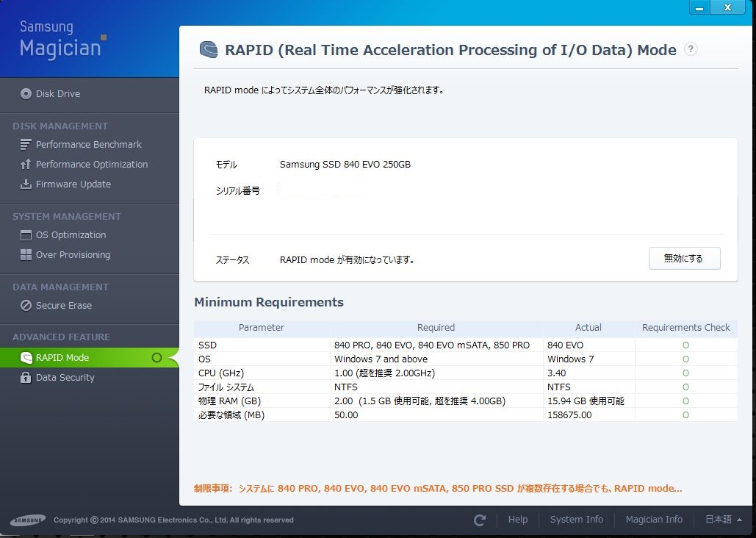Click the RAPID Mode status circle indicator
The image size is (756, 538).
156,357
